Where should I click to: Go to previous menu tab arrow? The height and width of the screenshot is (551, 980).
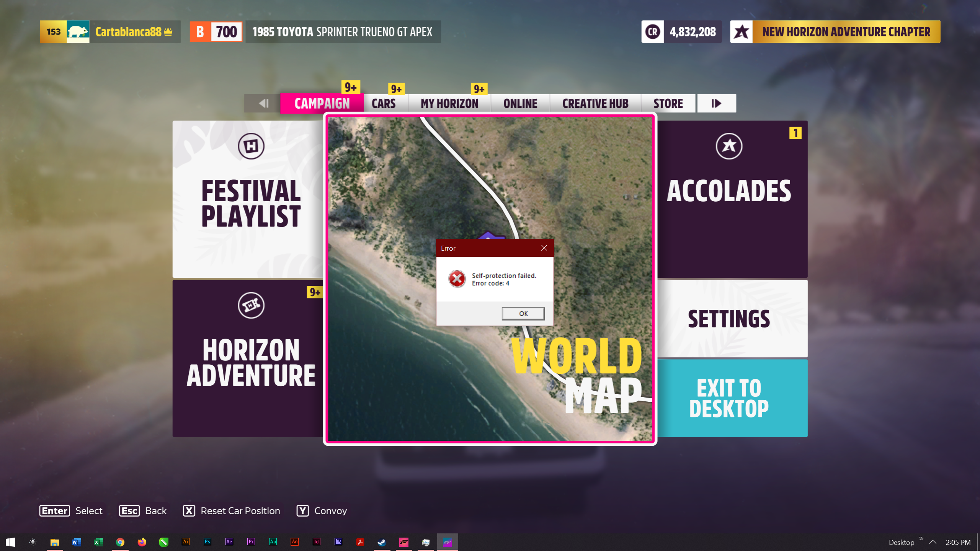(263, 103)
